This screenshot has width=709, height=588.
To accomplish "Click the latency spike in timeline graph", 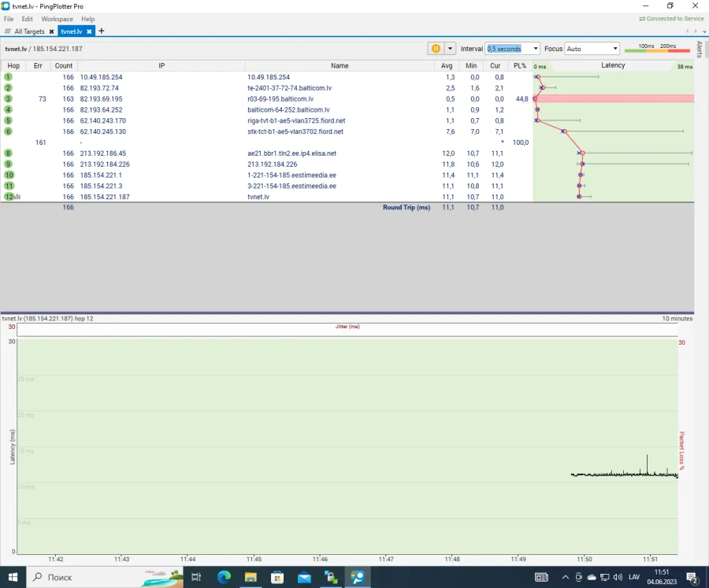I will point(647,464).
